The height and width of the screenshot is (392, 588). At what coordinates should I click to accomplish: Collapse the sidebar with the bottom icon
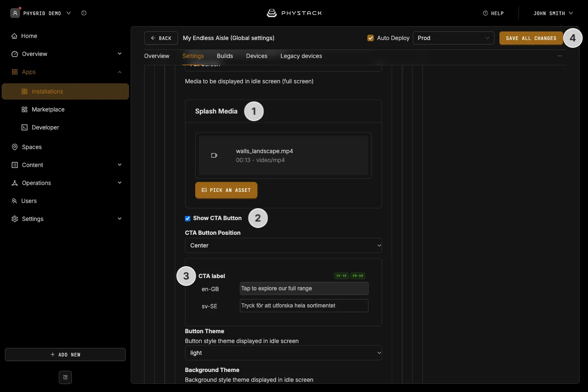pos(65,377)
